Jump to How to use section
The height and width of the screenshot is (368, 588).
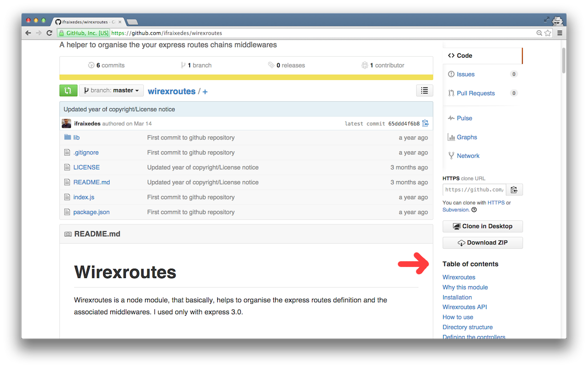[x=458, y=317]
